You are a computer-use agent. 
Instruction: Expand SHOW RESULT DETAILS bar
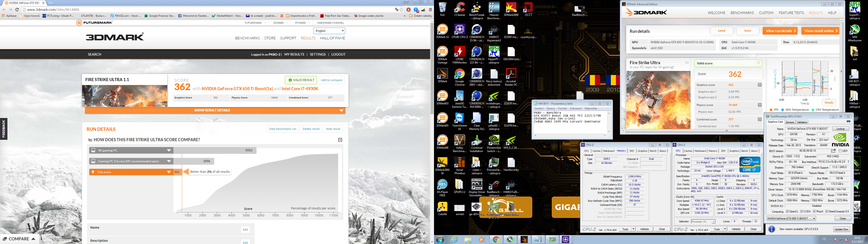coord(215,110)
